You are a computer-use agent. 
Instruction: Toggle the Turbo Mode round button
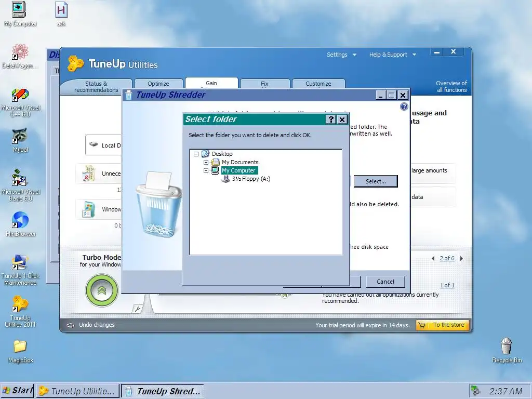pyautogui.click(x=102, y=290)
